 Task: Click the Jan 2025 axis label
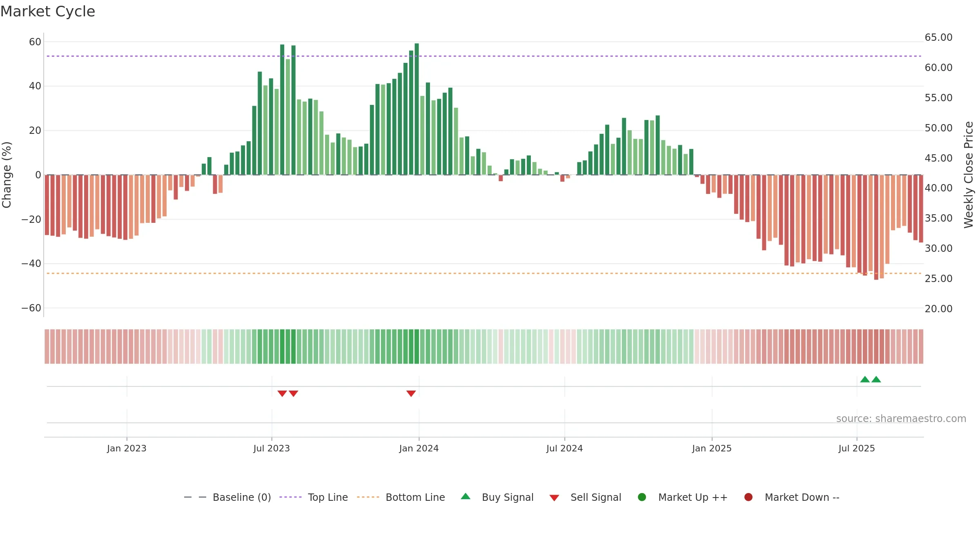coord(712,448)
